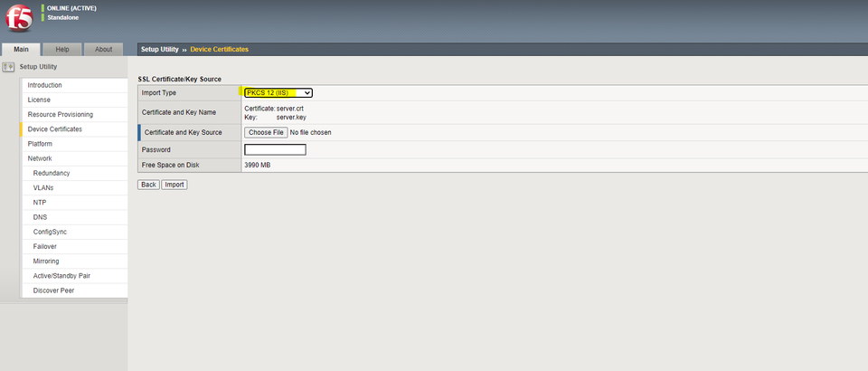Image resolution: width=868 pixels, height=371 pixels.
Task: Click the Discover Peer link
Action: 53,290
